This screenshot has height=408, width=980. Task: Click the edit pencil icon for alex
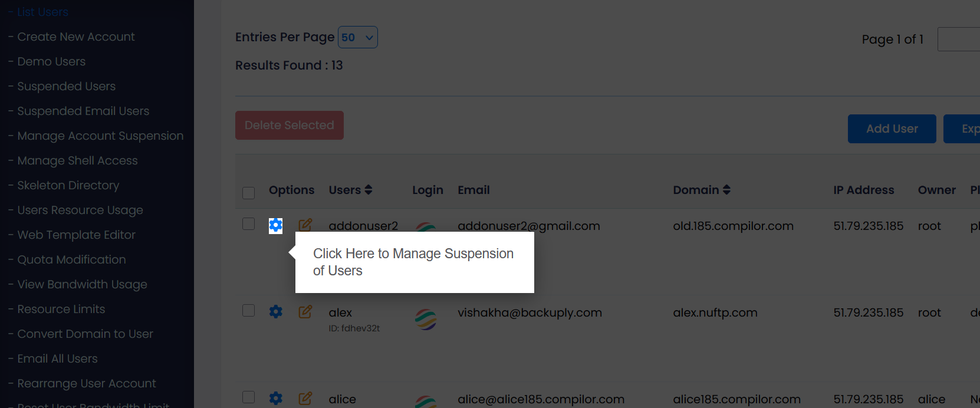point(305,311)
